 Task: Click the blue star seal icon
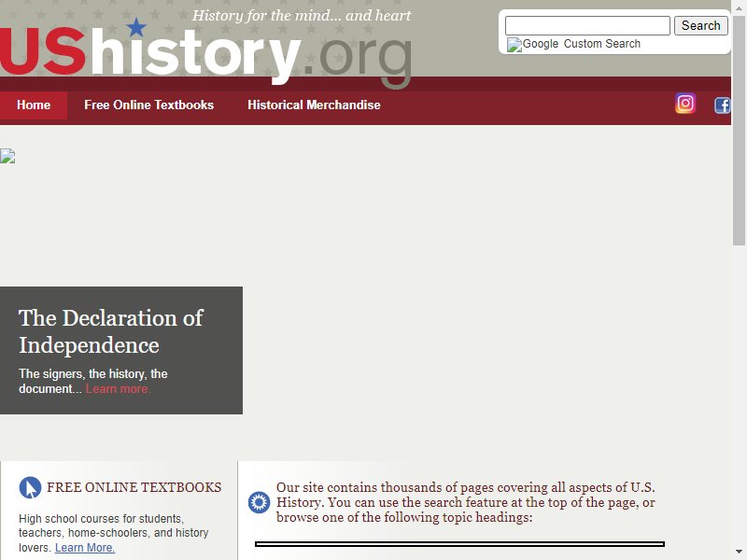pyautogui.click(x=259, y=502)
